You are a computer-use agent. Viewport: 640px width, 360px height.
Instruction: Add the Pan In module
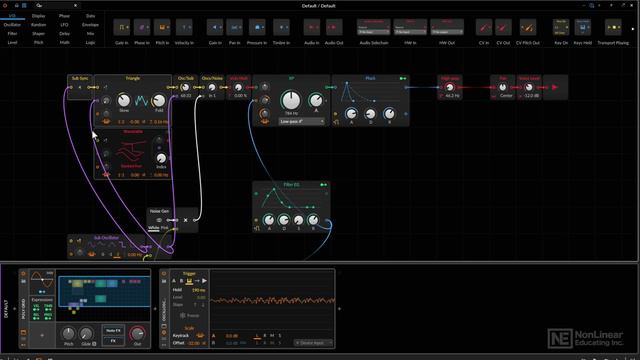234,27
